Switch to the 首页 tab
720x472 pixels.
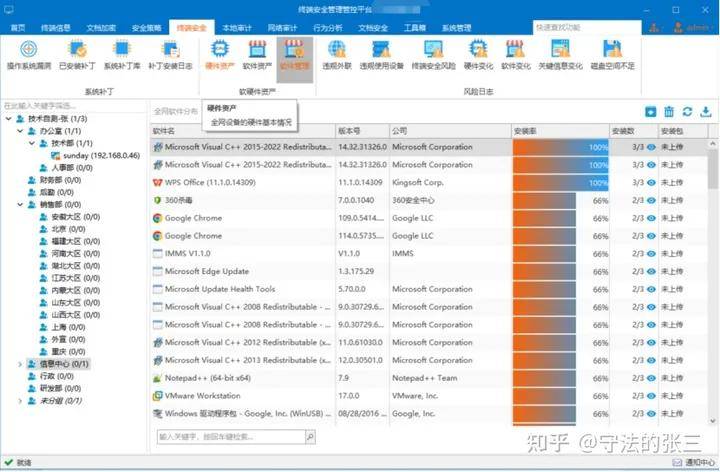pyautogui.click(x=17, y=28)
